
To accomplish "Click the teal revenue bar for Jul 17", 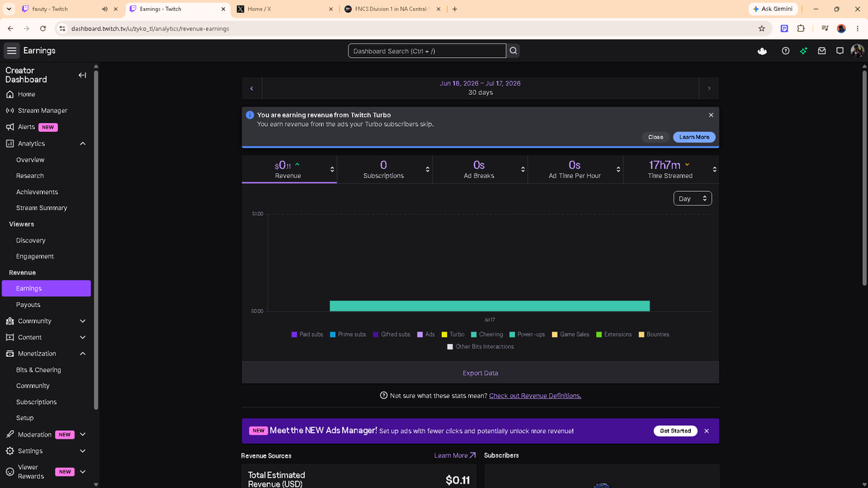I will pyautogui.click(x=490, y=306).
